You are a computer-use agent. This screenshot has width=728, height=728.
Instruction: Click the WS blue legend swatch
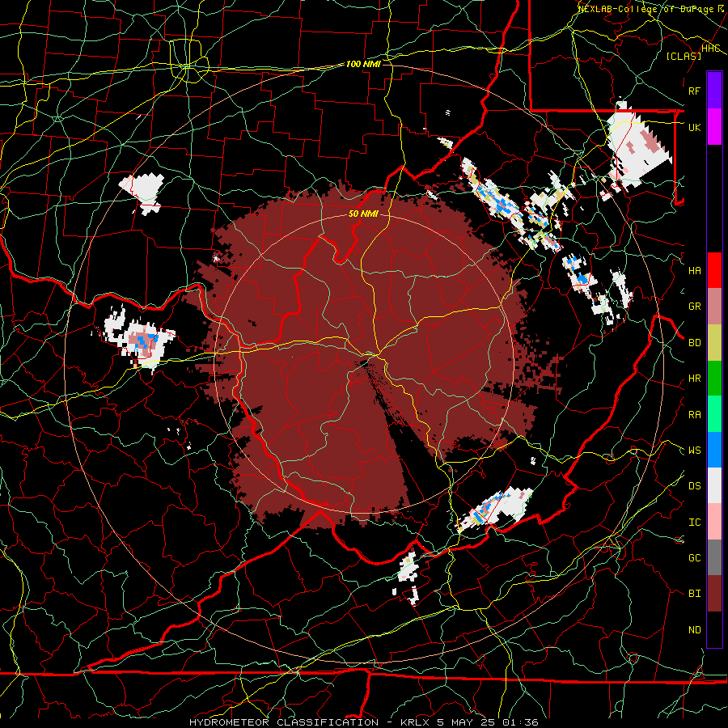pyautogui.click(x=714, y=450)
